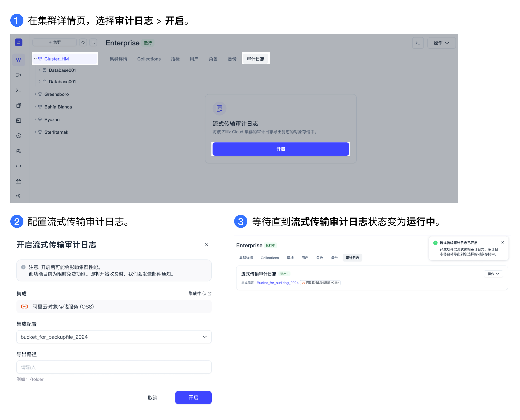Open the 操作 dropdown in audit log card
Viewport: 520px width, 420px height.
click(493, 274)
